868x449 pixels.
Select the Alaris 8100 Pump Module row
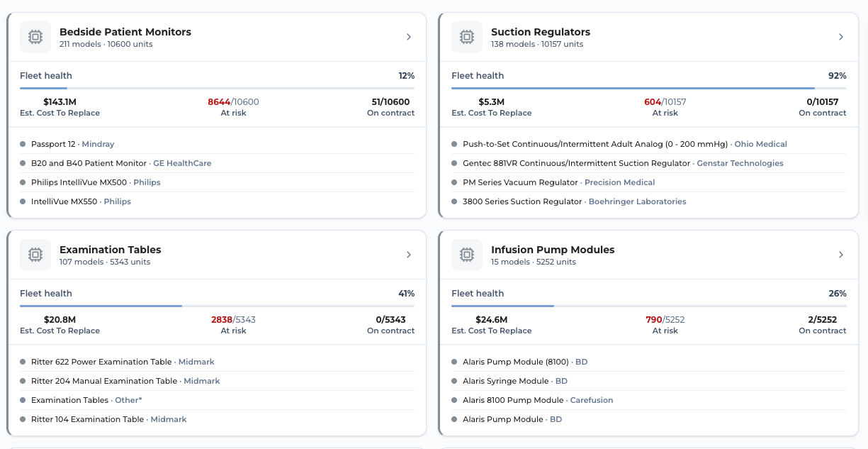pos(649,400)
